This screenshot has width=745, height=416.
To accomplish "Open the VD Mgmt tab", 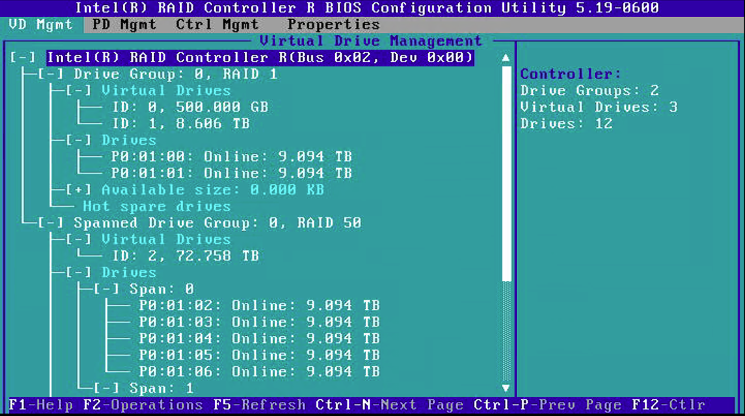I will tap(41, 25).
